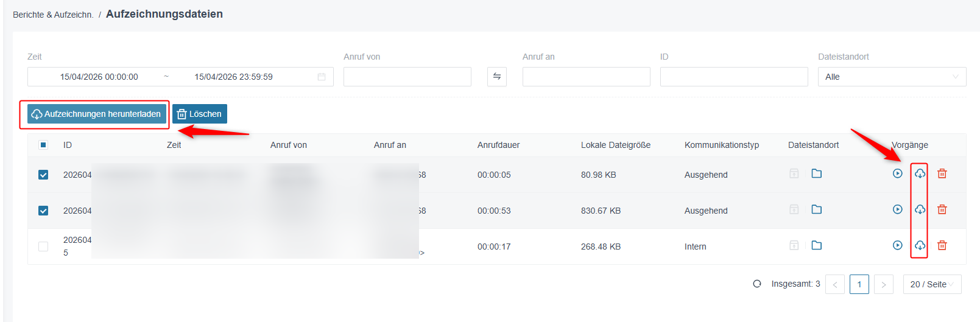The height and width of the screenshot is (322, 980).
Task: Click the Intern communication type cell
Action: pos(696,247)
